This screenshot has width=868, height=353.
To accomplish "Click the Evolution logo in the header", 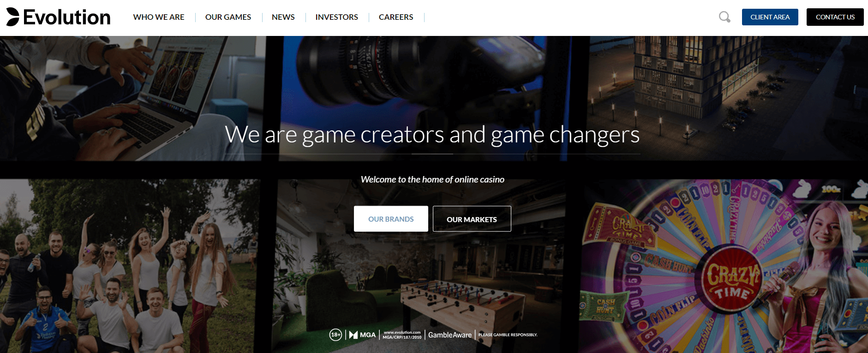I will click(x=58, y=17).
